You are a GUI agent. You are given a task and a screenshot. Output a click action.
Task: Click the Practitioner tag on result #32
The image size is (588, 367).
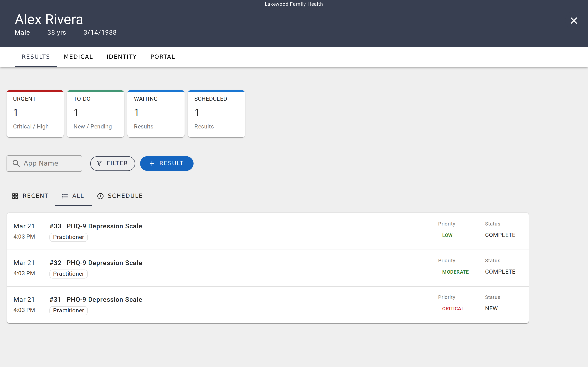pyautogui.click(x=69, y=274)
